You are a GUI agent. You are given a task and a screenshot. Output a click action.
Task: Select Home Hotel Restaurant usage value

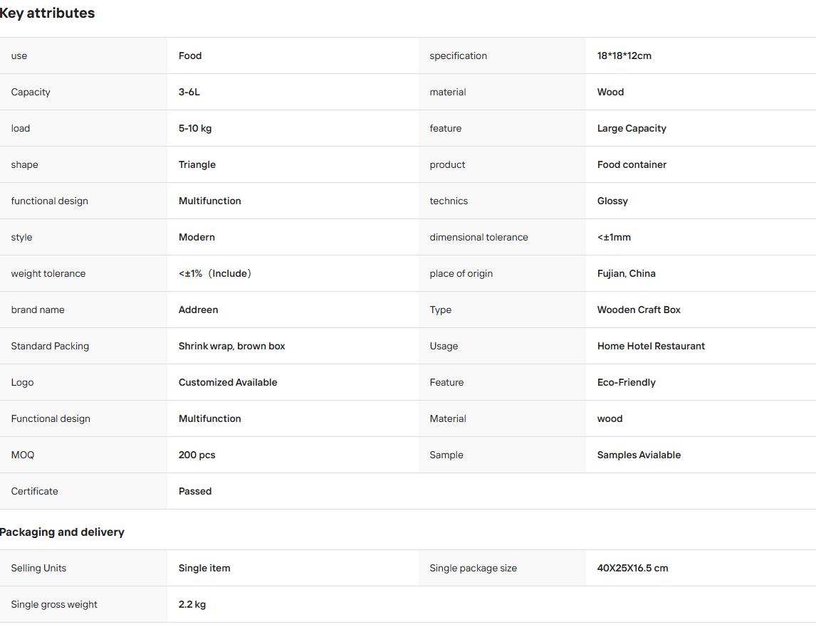(x=651, y=346)
